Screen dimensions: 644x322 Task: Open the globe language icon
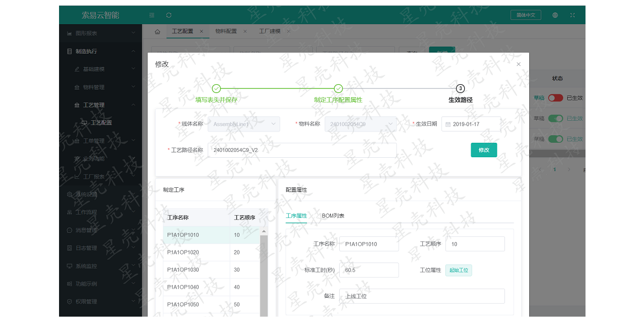[555, 15]
